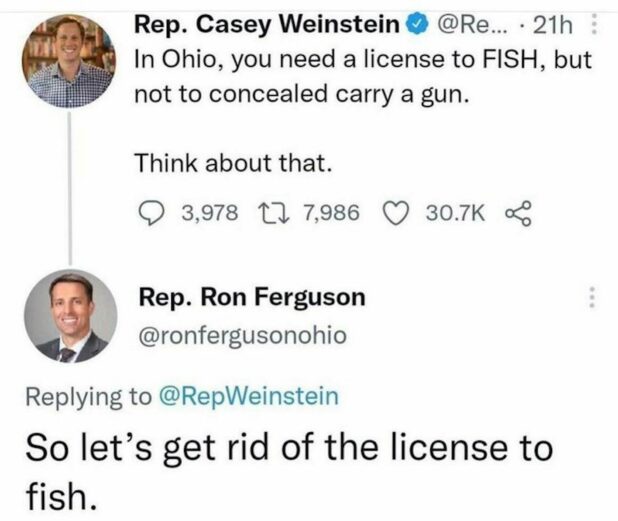The image size is (618, 521).
Task: Open more options on Ron Ferguson's reply
Action: tap(594, 298)
